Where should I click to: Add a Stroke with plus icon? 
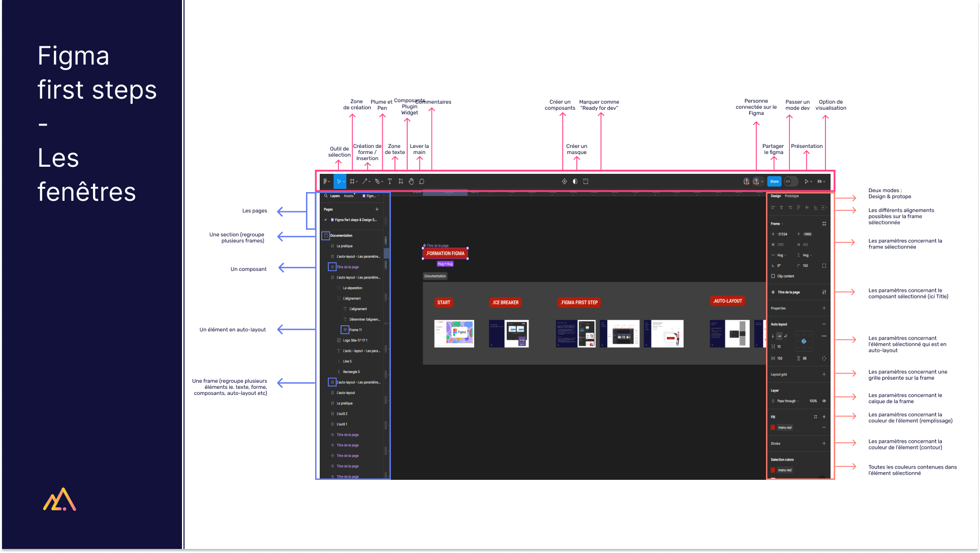click(x=824, y=444)
